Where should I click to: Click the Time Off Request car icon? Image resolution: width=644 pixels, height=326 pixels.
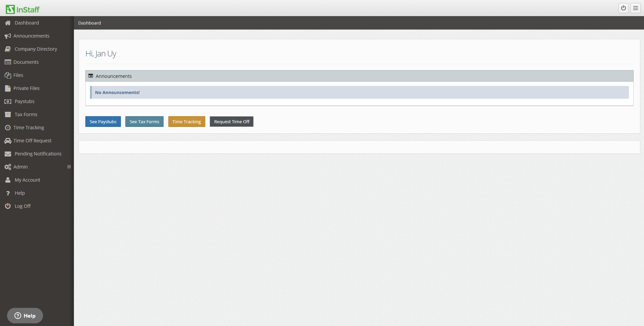[7, 140]
